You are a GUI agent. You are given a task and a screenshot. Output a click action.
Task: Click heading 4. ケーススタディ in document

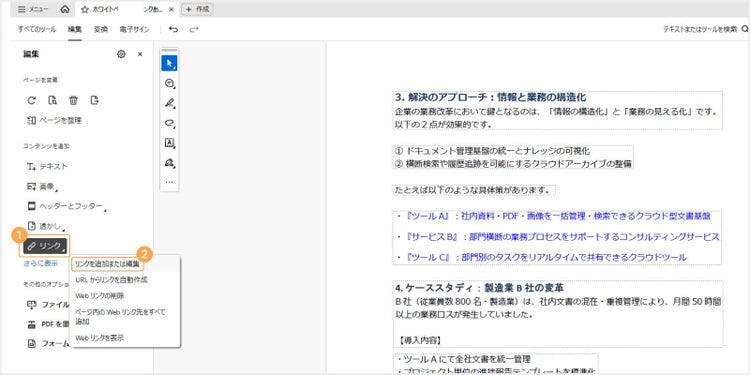point(479,288)
